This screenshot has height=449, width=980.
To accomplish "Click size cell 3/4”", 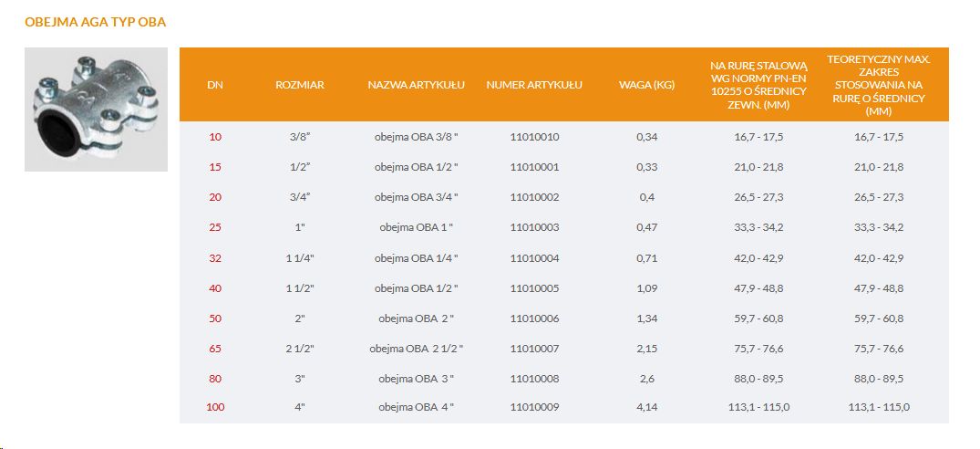I will coord(300,197).
